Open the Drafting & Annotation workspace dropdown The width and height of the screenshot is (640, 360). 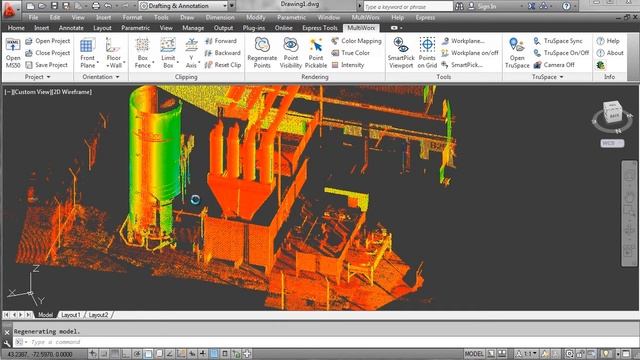pos(224,6)
